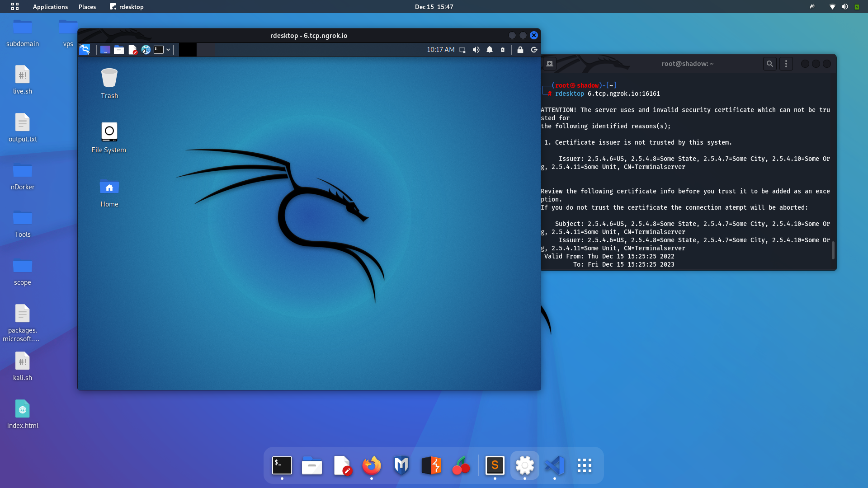Open Trash on the remote desktop

[x=109, y=84]
